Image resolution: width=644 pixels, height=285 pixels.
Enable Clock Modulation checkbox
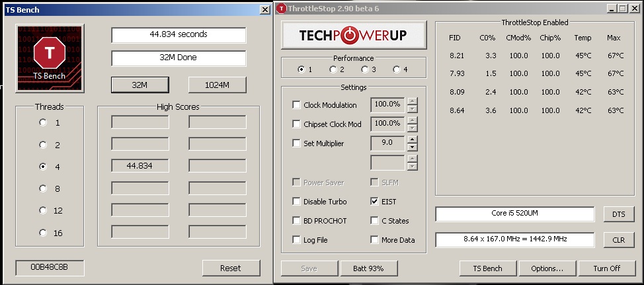(296, 104)
